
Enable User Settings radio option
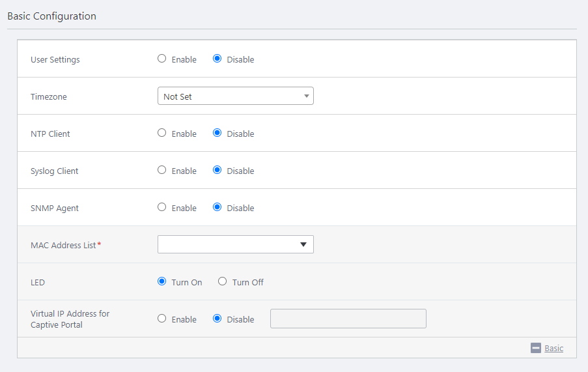(162, 59)
